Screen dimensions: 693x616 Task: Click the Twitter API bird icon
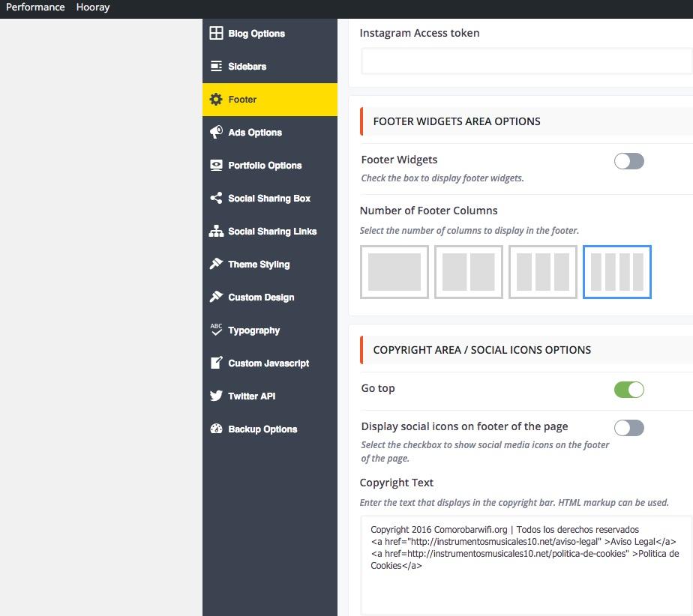(216, 396)
